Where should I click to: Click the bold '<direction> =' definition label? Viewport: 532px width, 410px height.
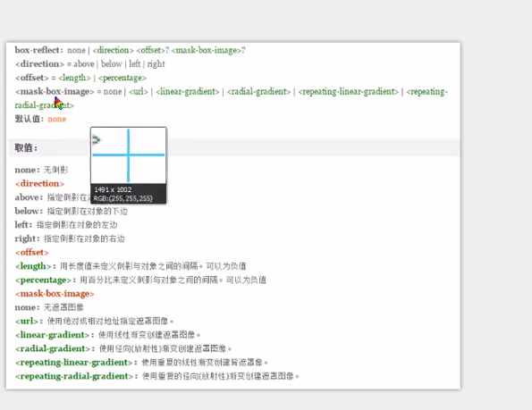(43, 64)
